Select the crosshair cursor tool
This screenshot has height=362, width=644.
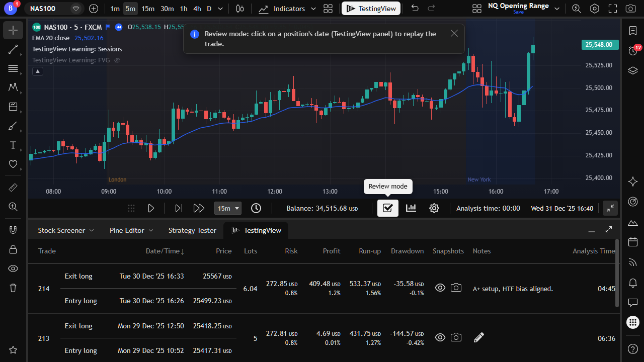13,30
